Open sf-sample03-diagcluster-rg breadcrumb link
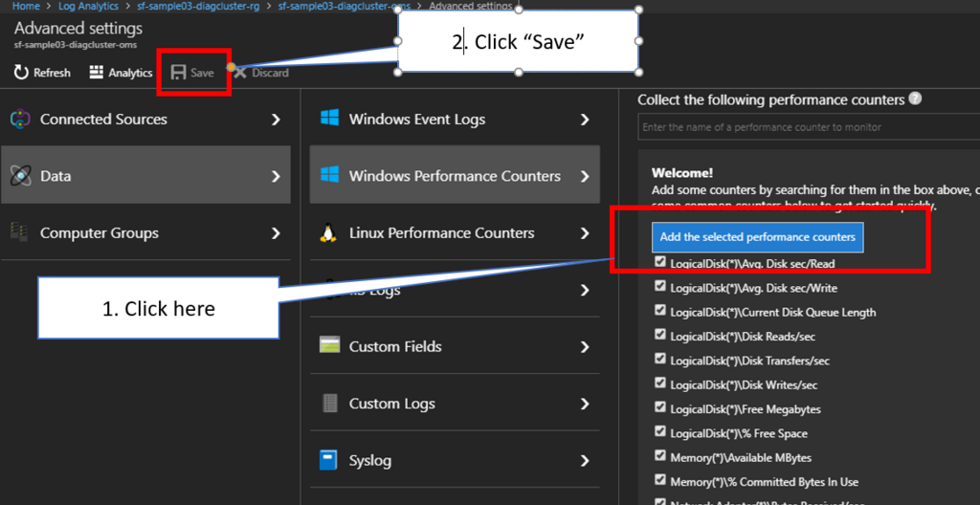The image size is (980, 505). click(198, 6)
